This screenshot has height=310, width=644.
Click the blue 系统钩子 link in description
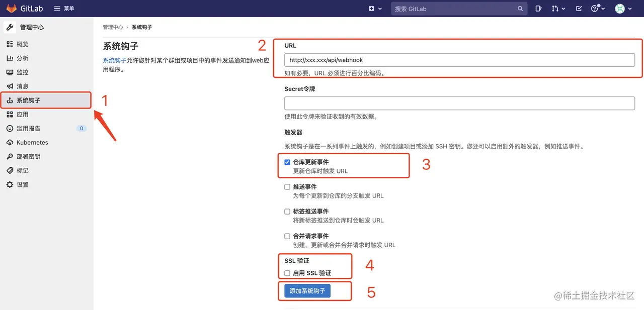(115, 61)
